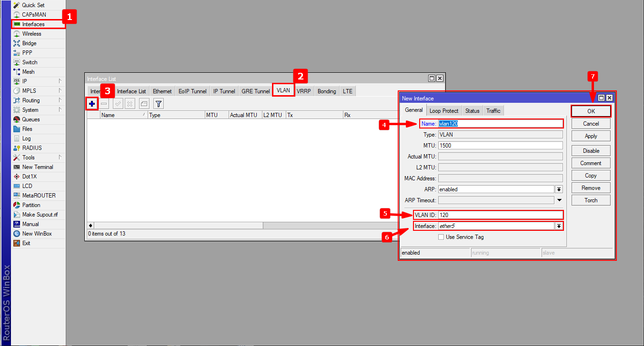Open Queues in the sidebar

tap(31, 119)
